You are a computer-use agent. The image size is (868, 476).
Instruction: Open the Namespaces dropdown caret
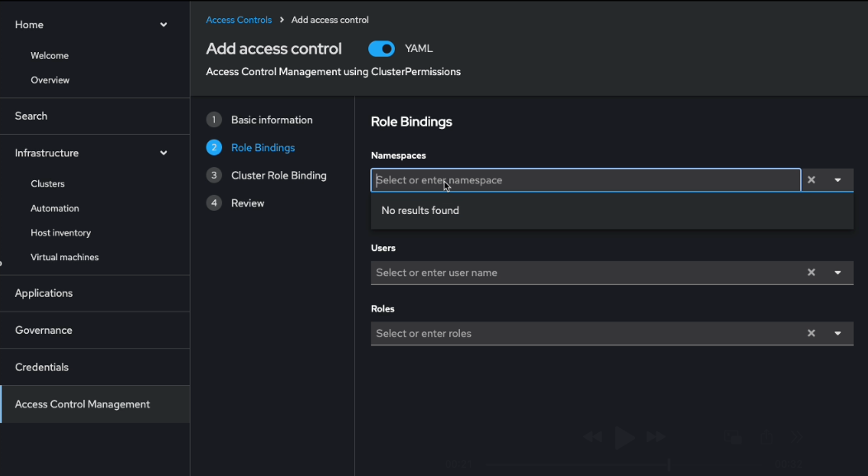pos(837,180)
